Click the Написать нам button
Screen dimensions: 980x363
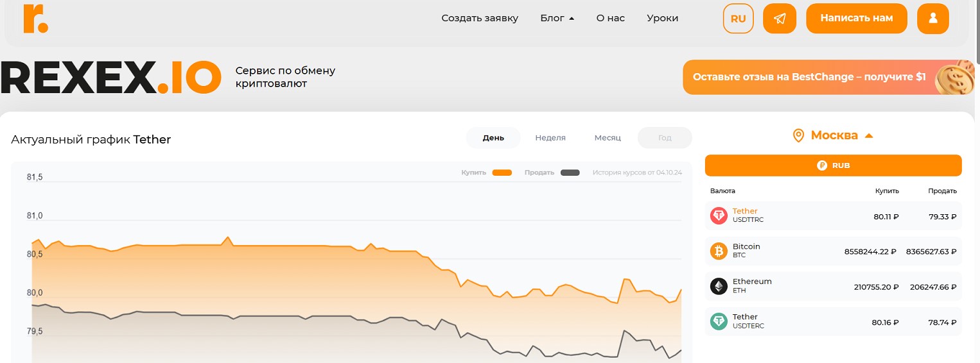point(857,19)
